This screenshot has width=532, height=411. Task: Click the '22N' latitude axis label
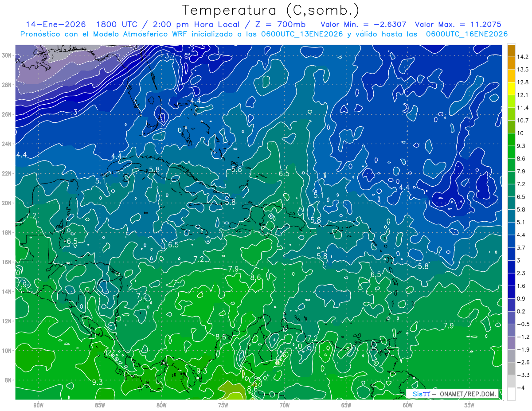click(6, 173)
